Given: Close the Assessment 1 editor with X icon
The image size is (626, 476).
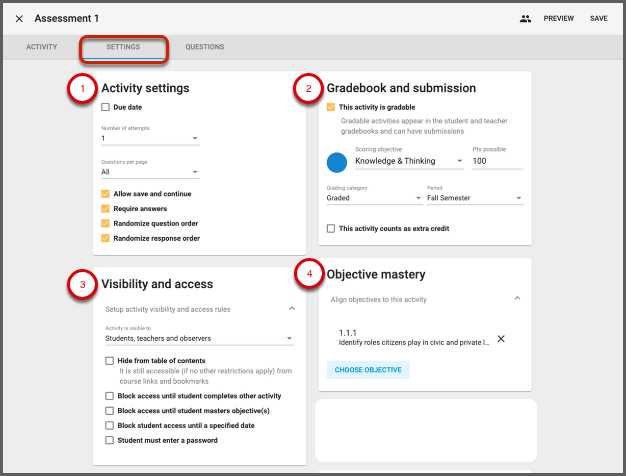Looking at the screenshot, I should pos(19,19).
